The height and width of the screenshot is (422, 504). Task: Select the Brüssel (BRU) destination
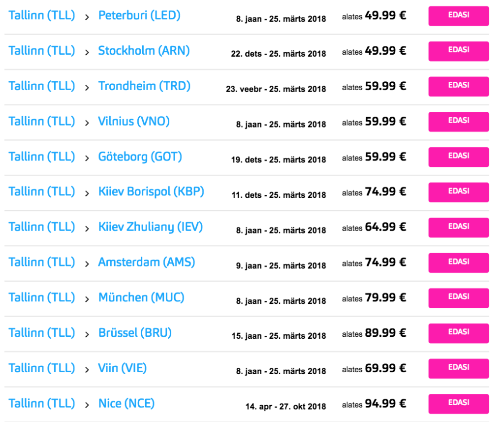pos(135,333)
